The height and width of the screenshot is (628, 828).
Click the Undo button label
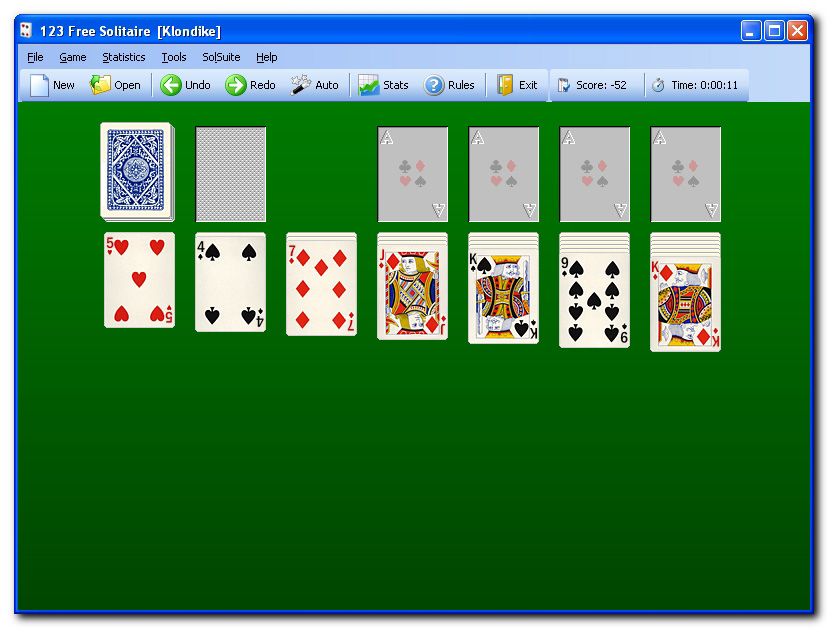pyautogui.click(x=197, y=85)
